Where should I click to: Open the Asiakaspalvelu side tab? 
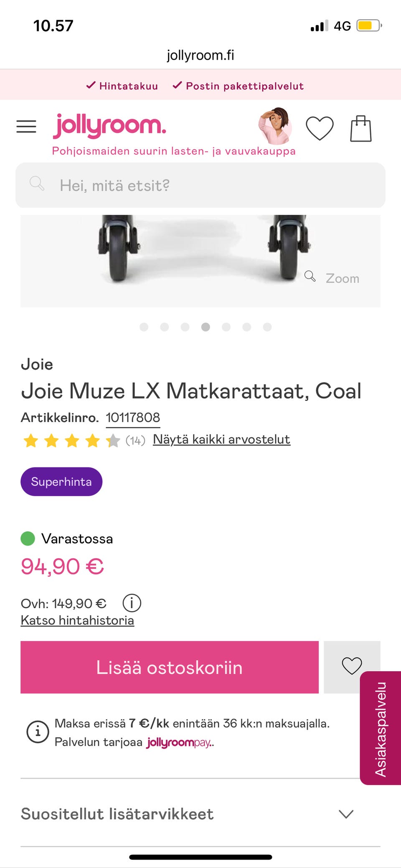[381, 728]
